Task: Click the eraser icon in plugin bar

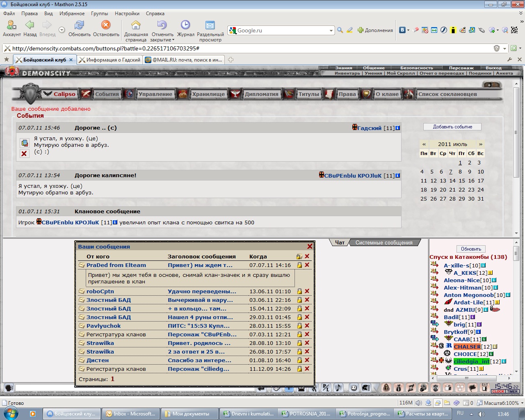Action: click(x=416, y=30)
